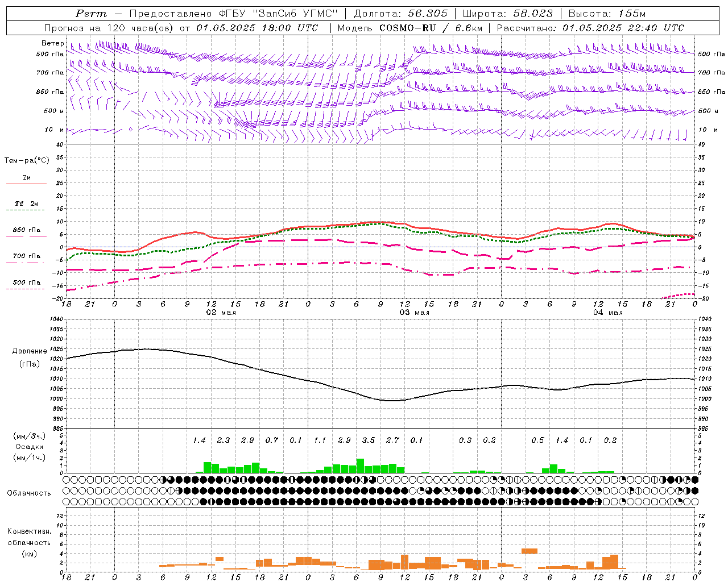
Task: Select the latitude value "Широта: 58.023"
Action: 508,14
